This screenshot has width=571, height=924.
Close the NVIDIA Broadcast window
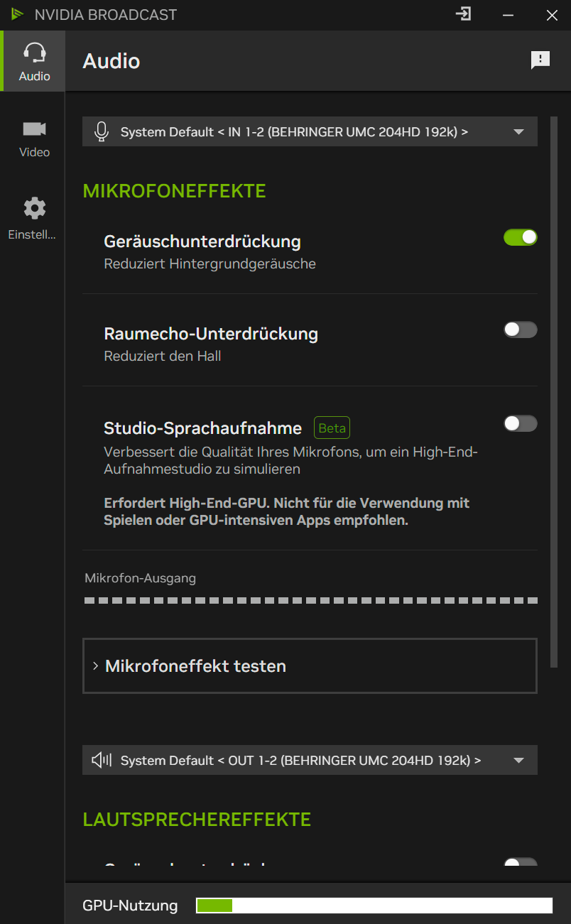[552, 15]
